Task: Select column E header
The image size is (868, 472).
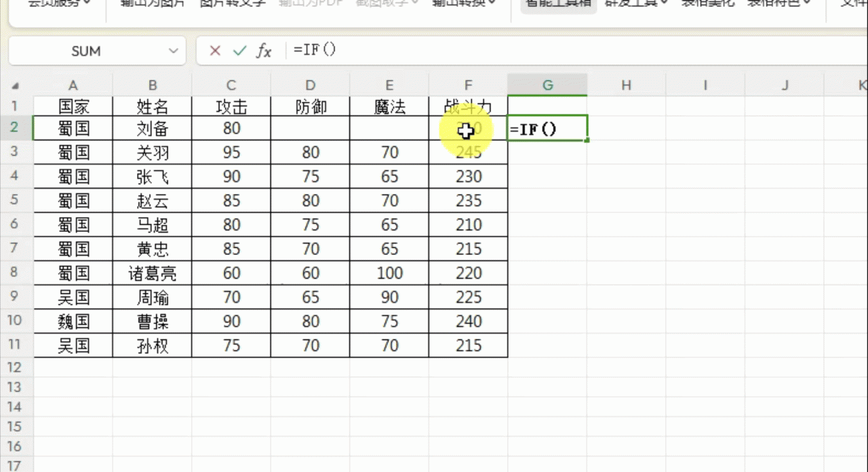Action: [389, 85]
